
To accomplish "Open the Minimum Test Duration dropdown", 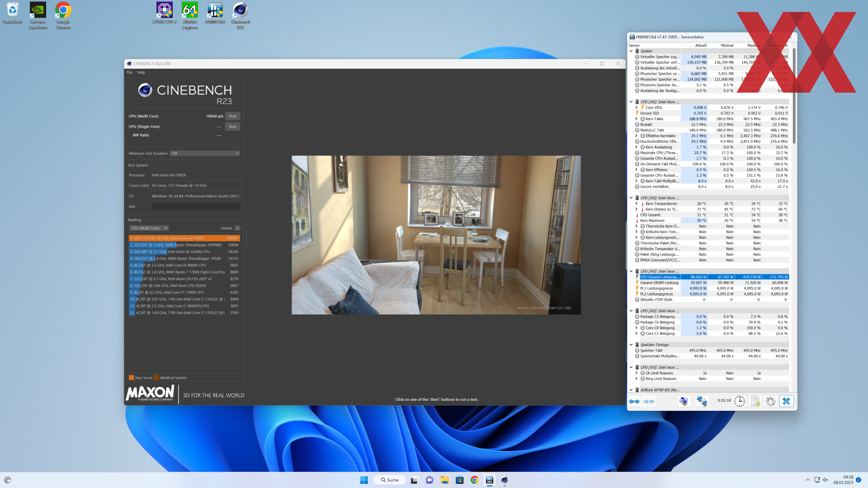I will 205,154.
